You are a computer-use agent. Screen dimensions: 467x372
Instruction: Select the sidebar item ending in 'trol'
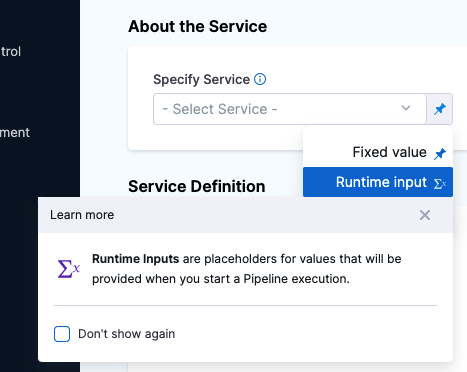(x=11, y=52)
